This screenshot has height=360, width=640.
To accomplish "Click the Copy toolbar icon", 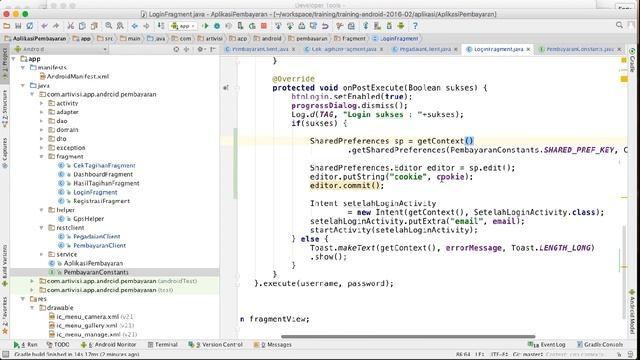I will point(82,26).
